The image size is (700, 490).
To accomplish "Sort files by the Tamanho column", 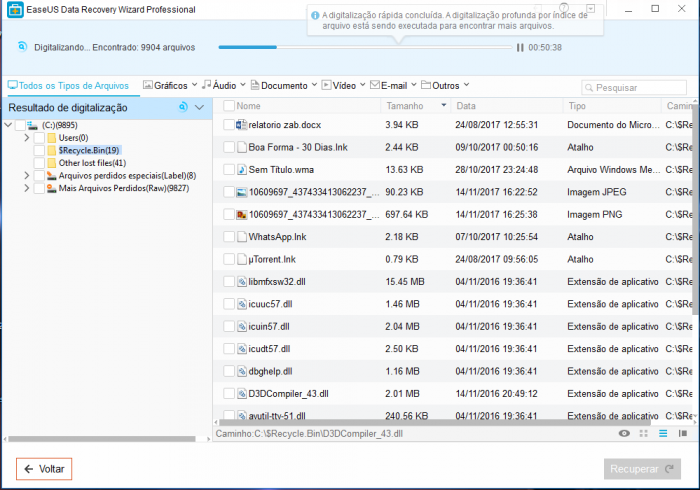I will pyautogui.click(x=416, y=106).
